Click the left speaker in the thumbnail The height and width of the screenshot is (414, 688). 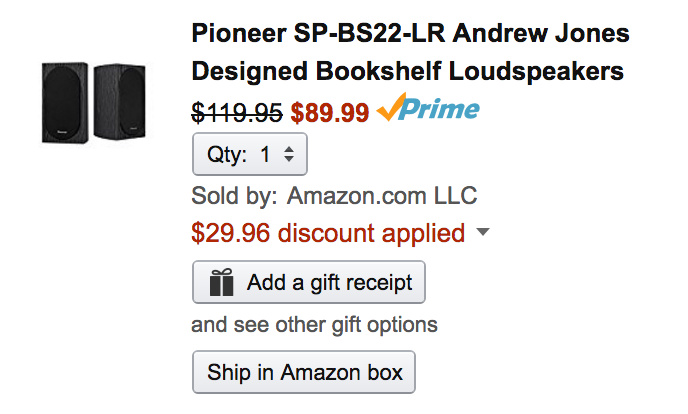pyautogui.click(x=66, y=102)
